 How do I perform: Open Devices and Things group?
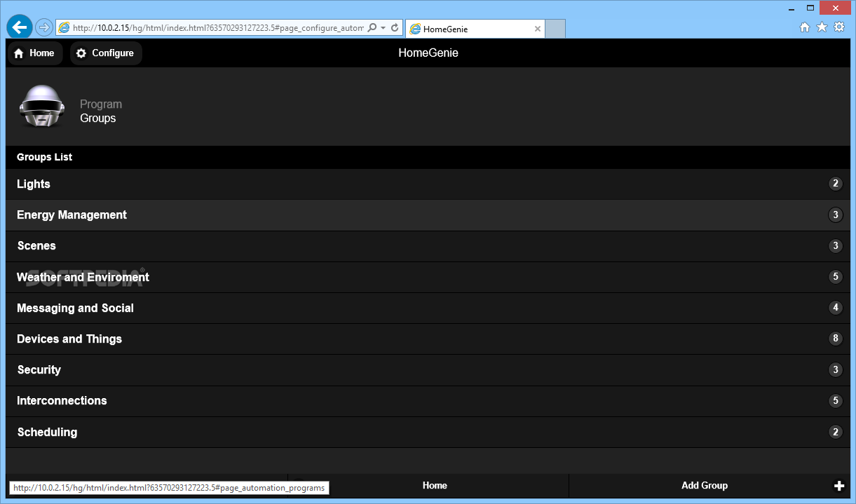[428, 339]
